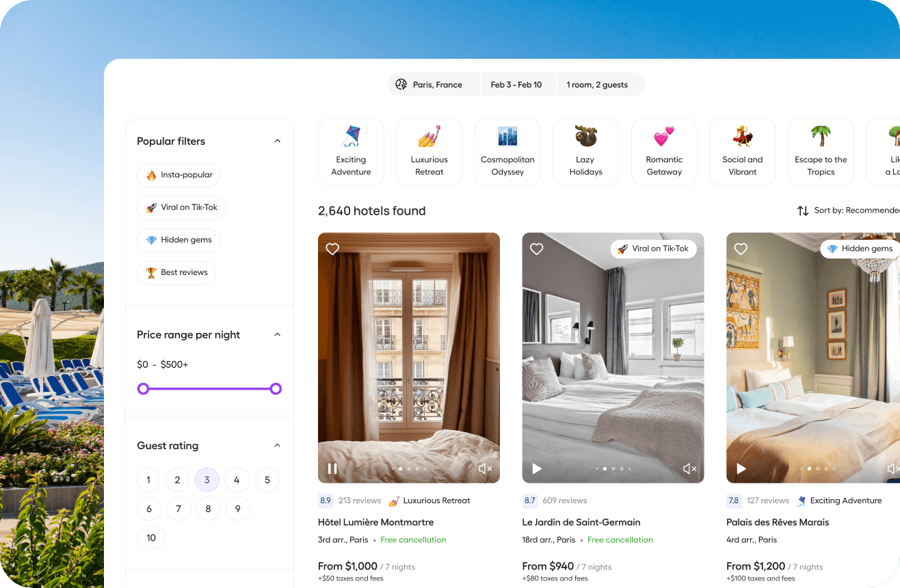Image resolution: width=900 pixels, height=588 pixels.
Task: Select guest rating 8
Action: (x=208, y=509)
